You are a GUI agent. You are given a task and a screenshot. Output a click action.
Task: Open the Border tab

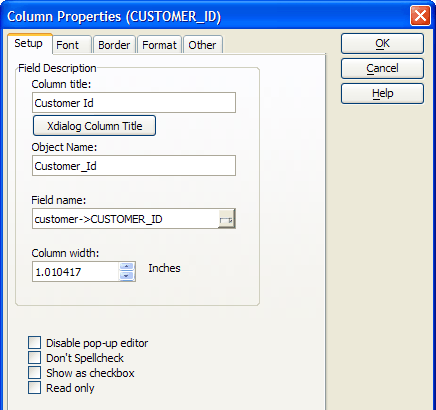click(x=114, y=45)
